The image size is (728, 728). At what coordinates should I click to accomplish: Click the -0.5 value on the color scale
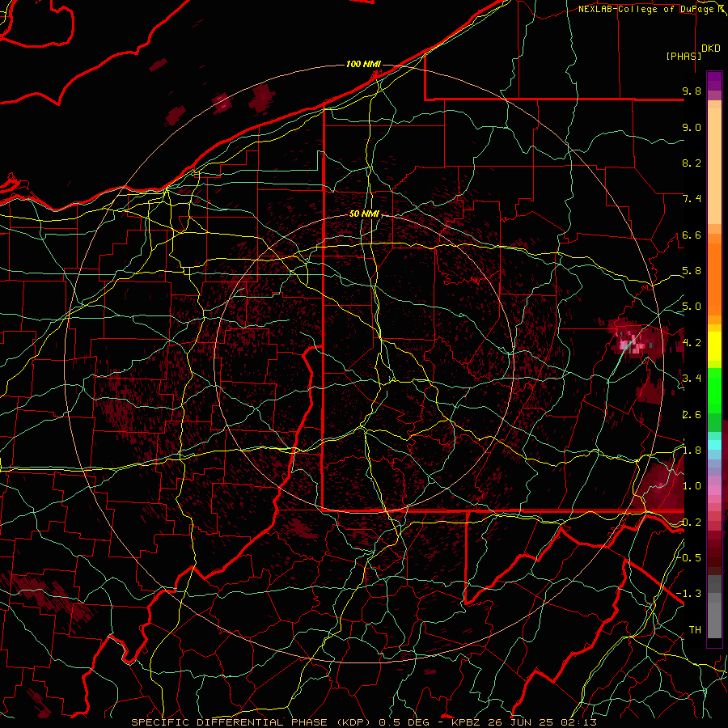(x=689, y=558)
